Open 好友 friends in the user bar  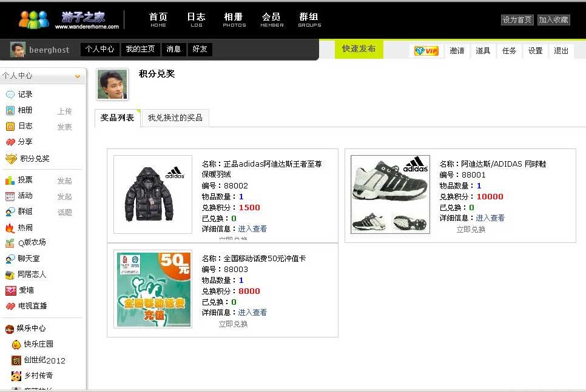[200, 49]
